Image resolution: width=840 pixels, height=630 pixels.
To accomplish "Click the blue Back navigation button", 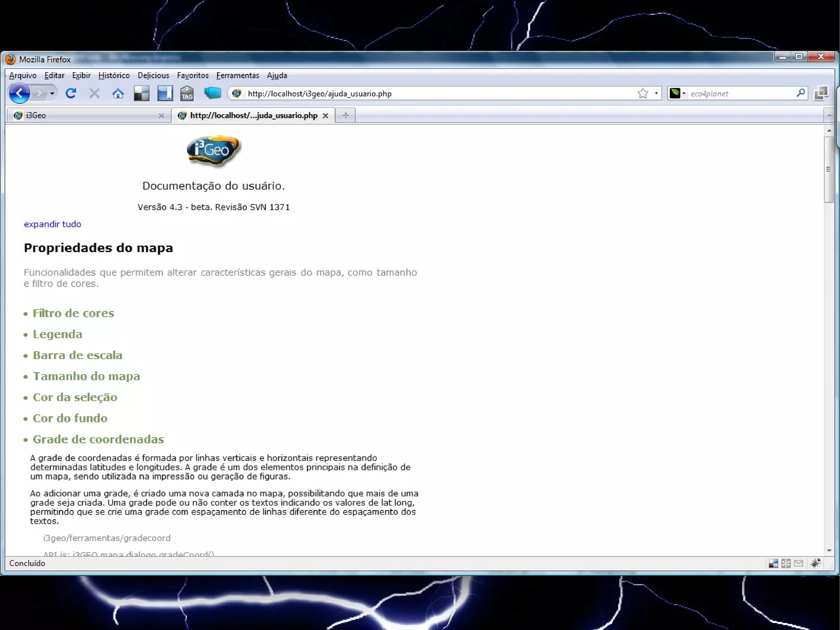I will point(19,94).
